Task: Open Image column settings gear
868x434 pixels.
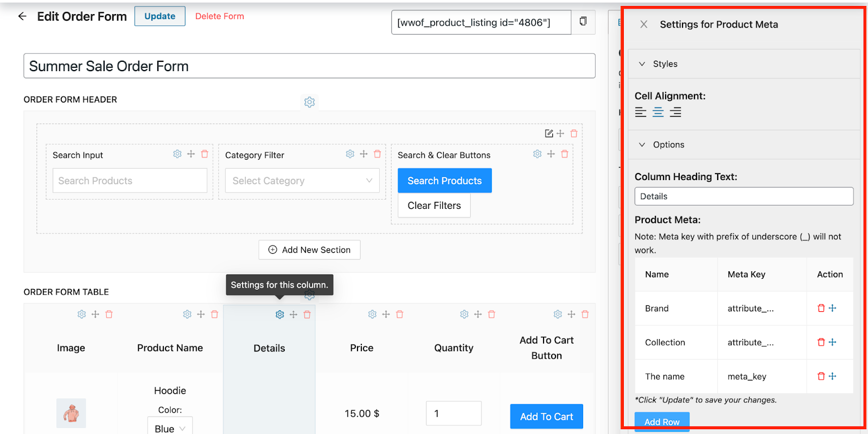Action: (x=81, y=314)
